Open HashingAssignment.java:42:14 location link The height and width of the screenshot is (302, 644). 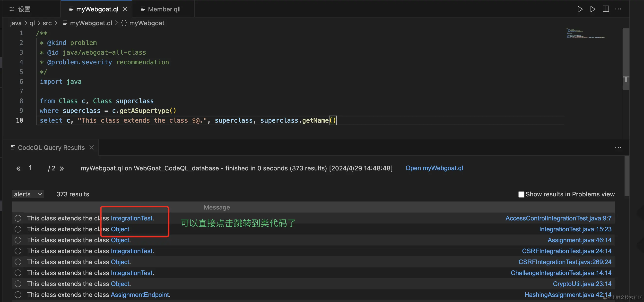(568, 295)
